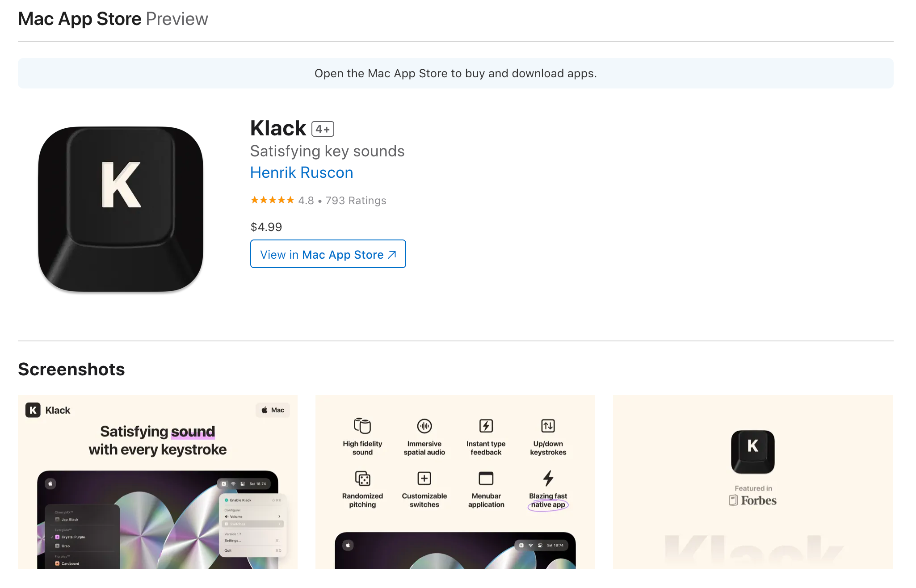This screenshot has width=916, height=588.
Task: Click the five-star rating display
Action: coord(272,200)
